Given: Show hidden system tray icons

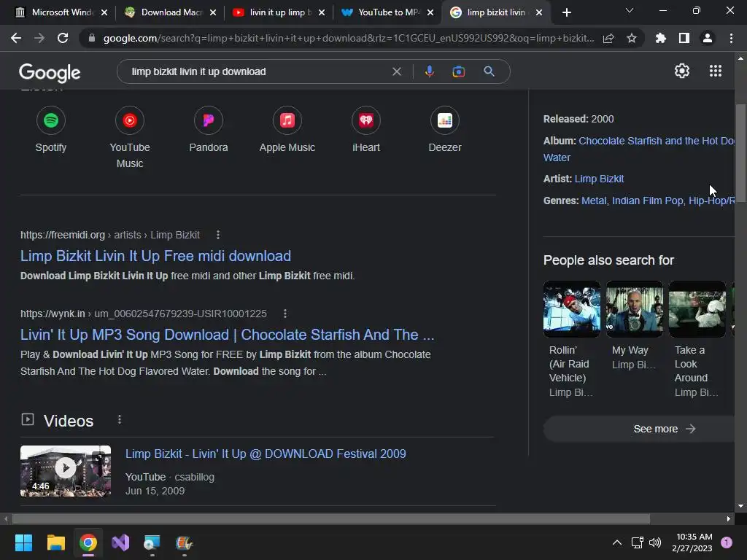Looking at the screenshot, I should [x=617, y=542].
